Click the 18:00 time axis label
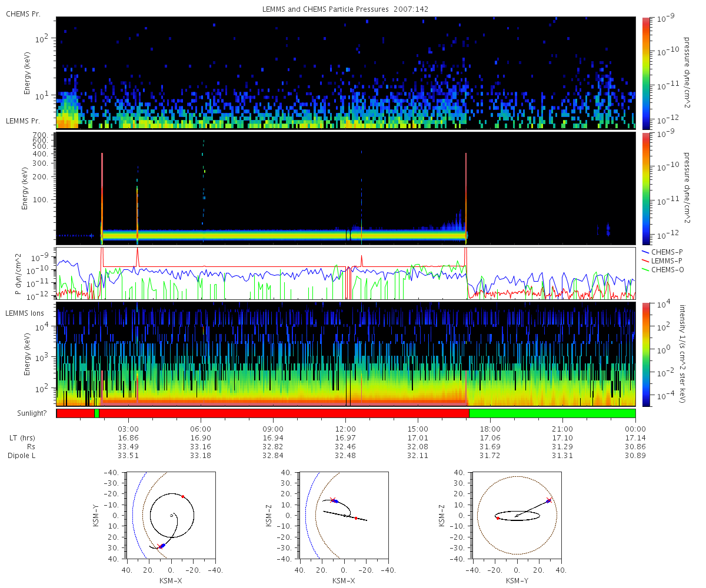The height and width of the screenshot is (588, 706). tap(490, 429)
